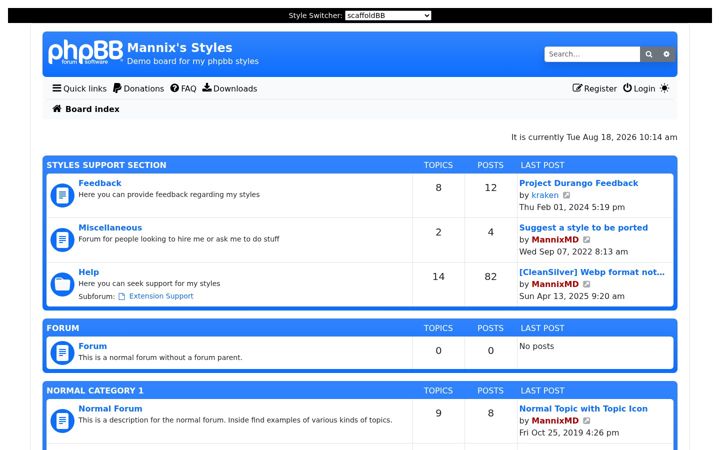Click the current time text
The height and width of the screenshot is (450, 720).
point(594,137)
